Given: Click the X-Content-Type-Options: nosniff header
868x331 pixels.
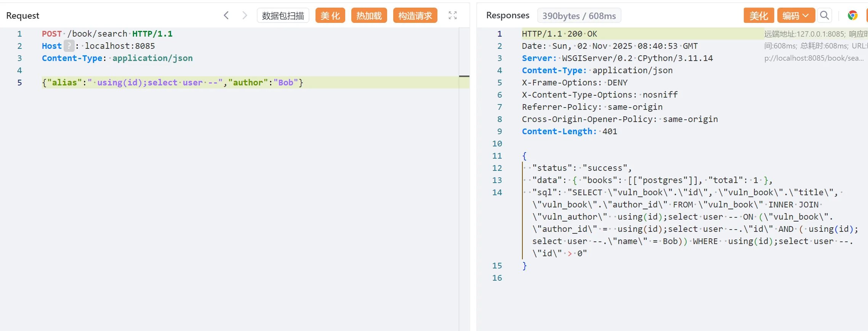Looking at the screenshot, I should point(600,95).
